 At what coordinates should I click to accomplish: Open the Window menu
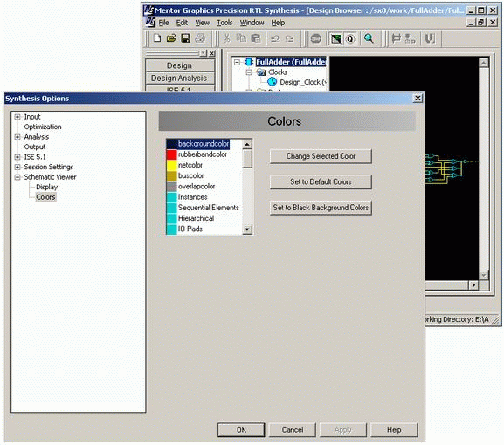pyautogui.click(x=252, y=23)
